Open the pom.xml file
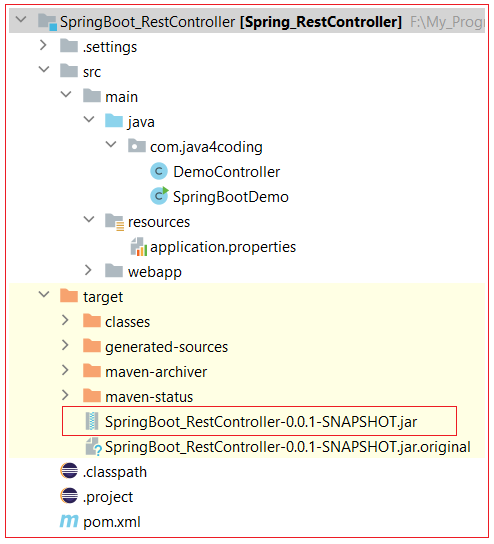The height and width of the screenshot is (544, 494). pyautogui.click(x=112, y=522)
